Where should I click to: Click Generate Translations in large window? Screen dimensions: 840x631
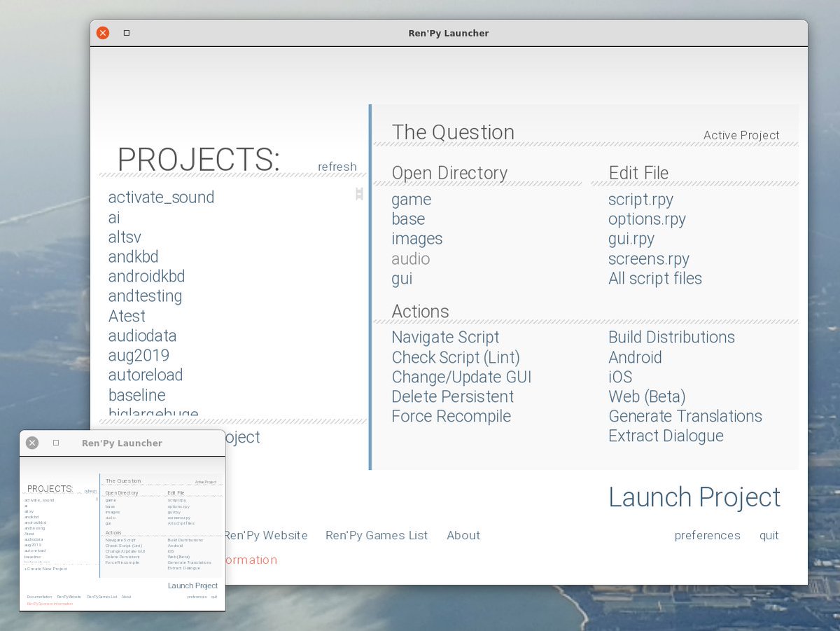point(685,416)
